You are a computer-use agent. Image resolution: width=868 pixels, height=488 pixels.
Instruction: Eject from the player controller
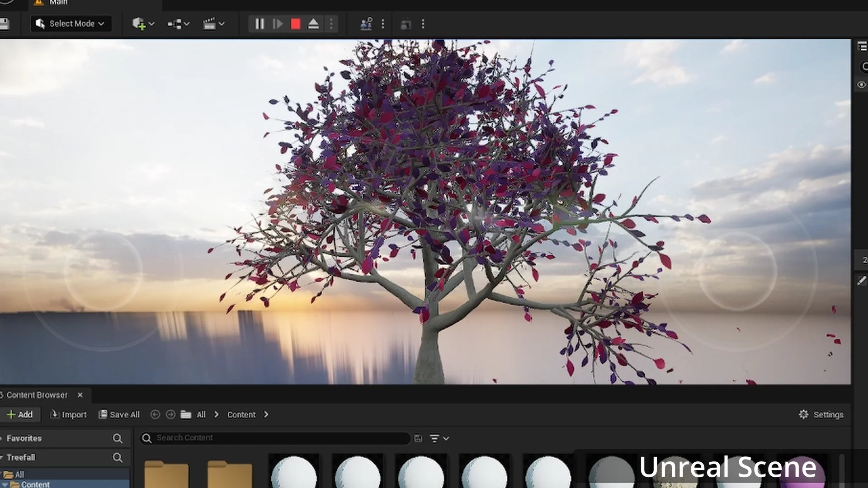(313, 23)
